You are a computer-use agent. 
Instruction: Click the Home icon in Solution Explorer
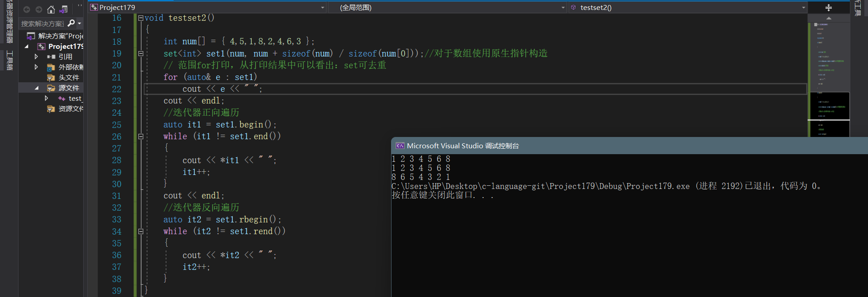tap(51, 9)
